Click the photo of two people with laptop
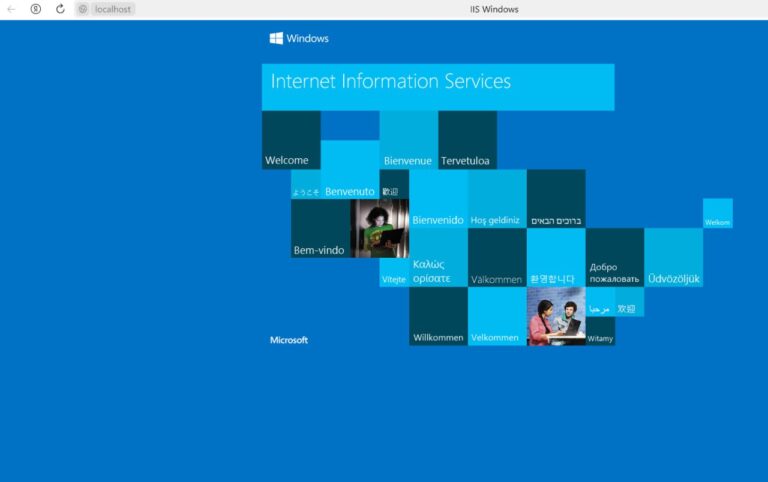The width and height of the screenshot is (768, 482). [x=556, y=316]
